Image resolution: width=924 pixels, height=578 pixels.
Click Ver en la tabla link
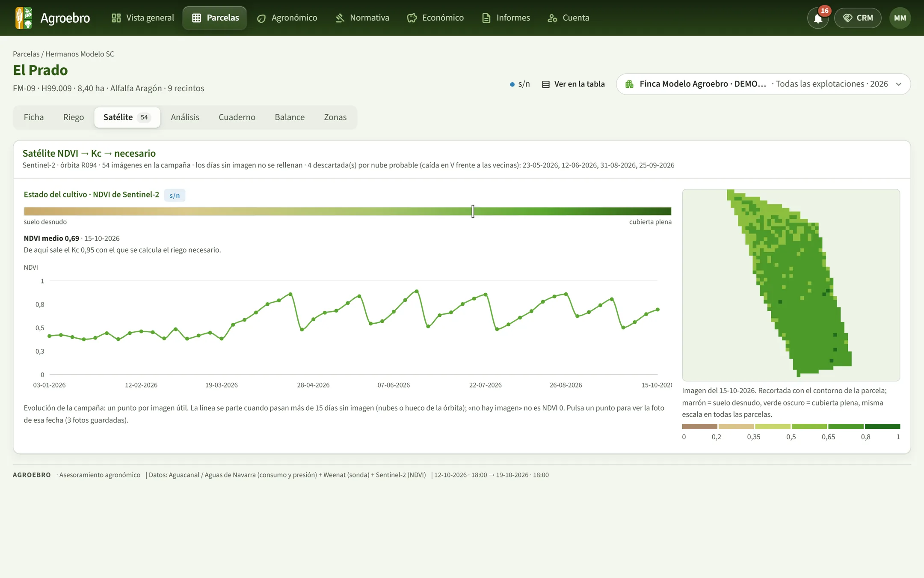(x=573, y=84)
